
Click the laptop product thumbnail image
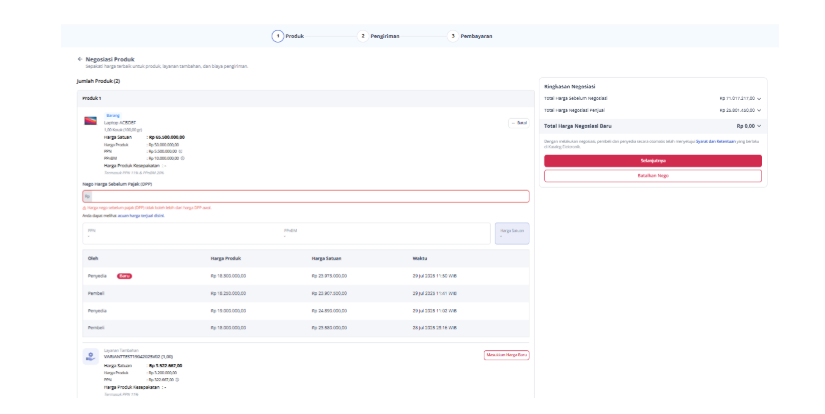[x=90, y=121]
